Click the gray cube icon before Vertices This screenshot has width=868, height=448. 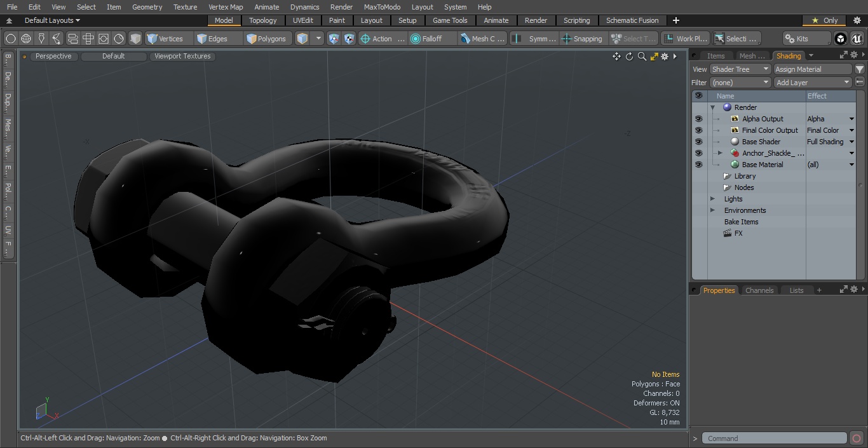point(135,39)
